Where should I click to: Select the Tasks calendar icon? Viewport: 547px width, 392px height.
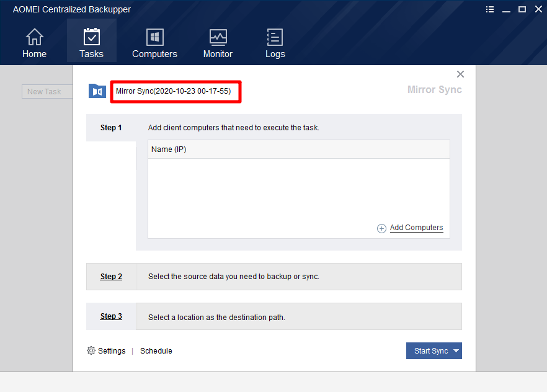[91, 37]
